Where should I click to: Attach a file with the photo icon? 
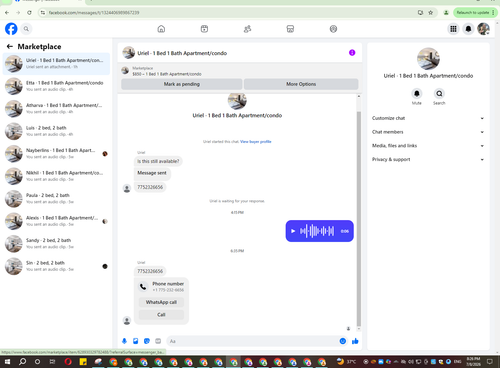(136, 341)
